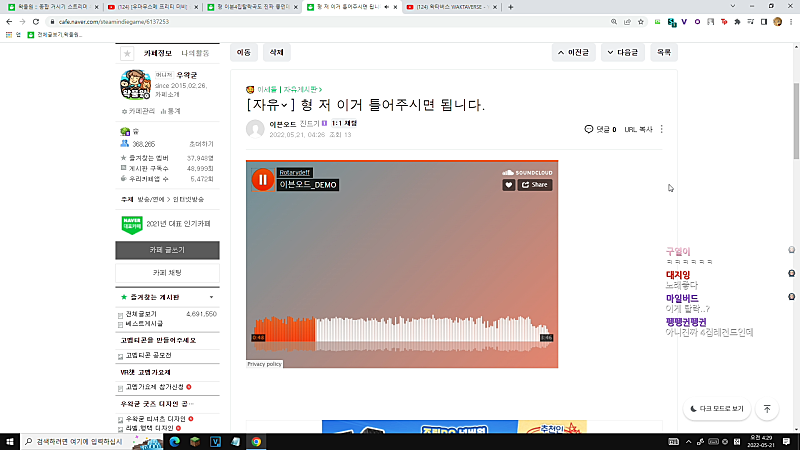Jump to top with arrow button
Viewport: 800px width, 450px height.
click(767, 409)
